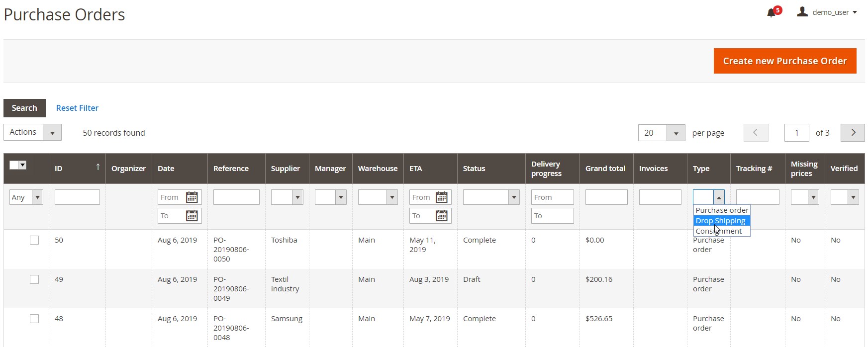The width and height of the screenshot is (868, 347).
Task: Select Drop Shipping from the Type list
Action: coord(720,221)
